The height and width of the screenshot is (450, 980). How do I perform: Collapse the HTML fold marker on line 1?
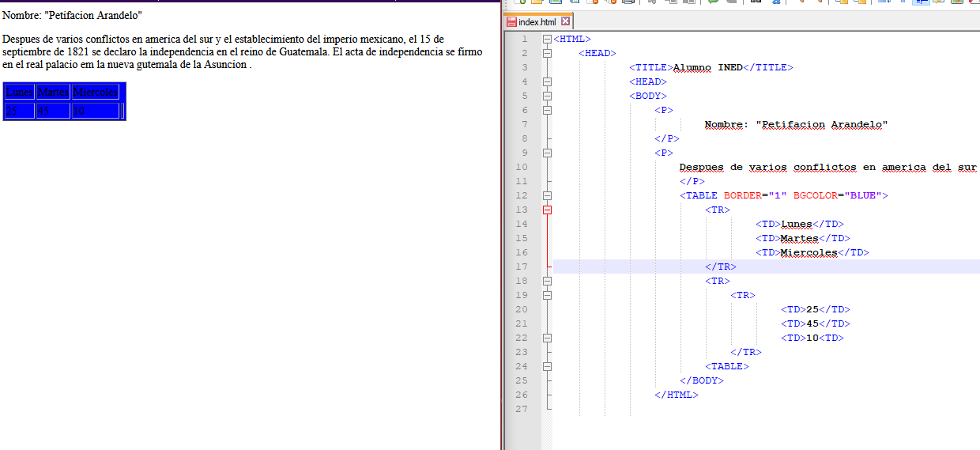[547, 39]
